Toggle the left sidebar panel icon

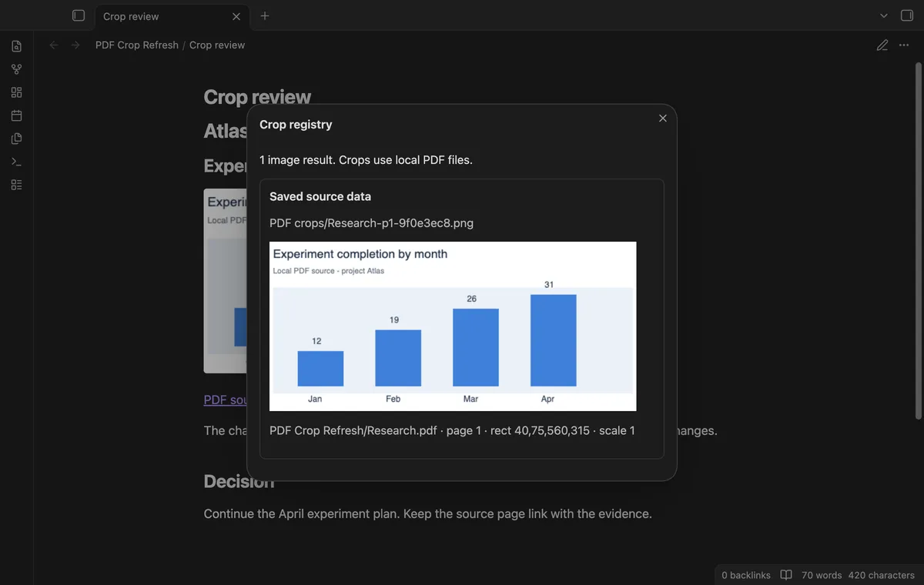click(x=78, y=15)
